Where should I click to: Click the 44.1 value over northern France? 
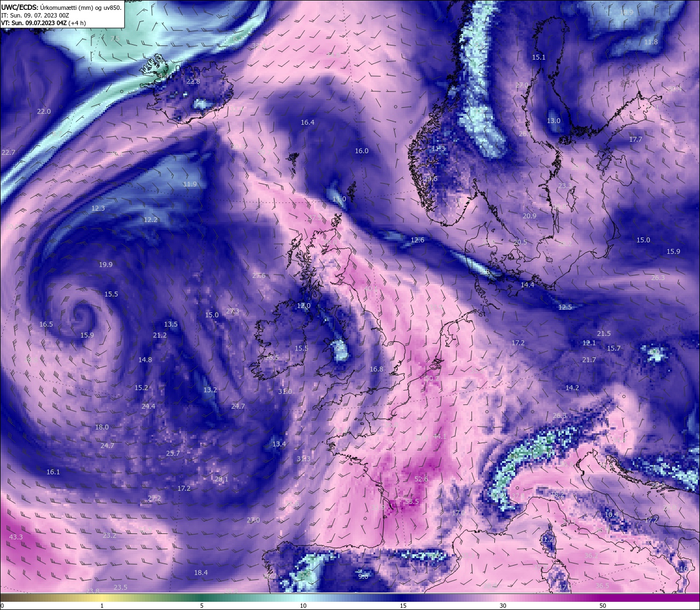[440, 436]
